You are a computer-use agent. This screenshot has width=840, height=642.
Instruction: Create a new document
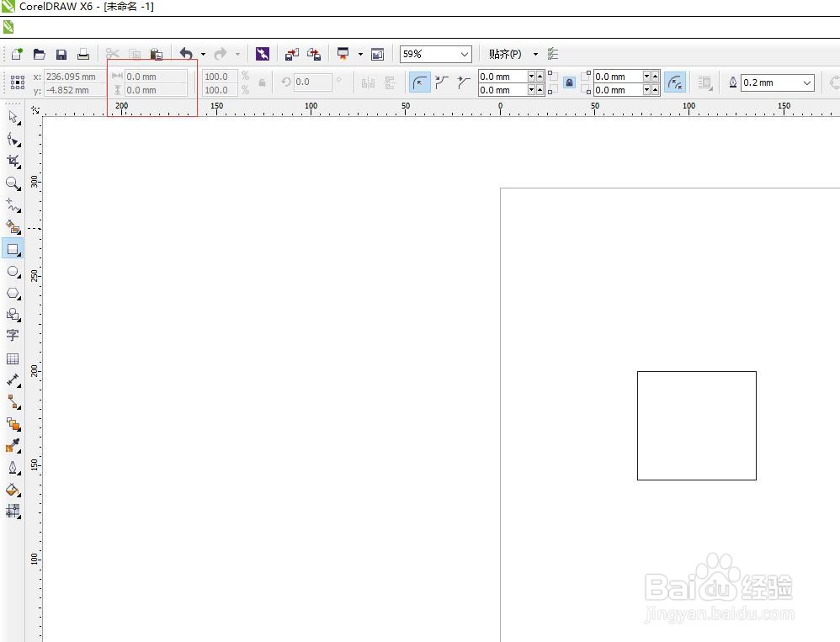pyautogui.click(x=17, y=54)
